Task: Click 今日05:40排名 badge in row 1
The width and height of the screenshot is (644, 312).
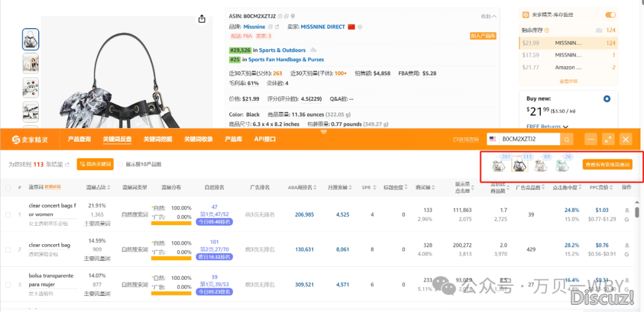Action: pos(215,222)
